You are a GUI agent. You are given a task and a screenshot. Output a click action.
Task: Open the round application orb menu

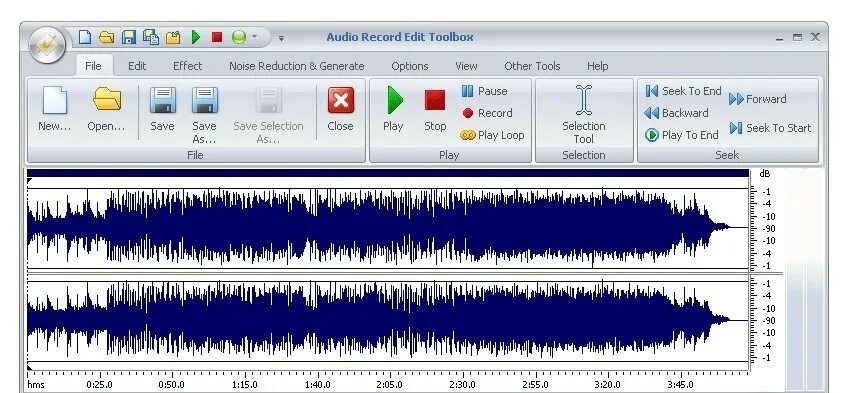[x=46, y=45]
